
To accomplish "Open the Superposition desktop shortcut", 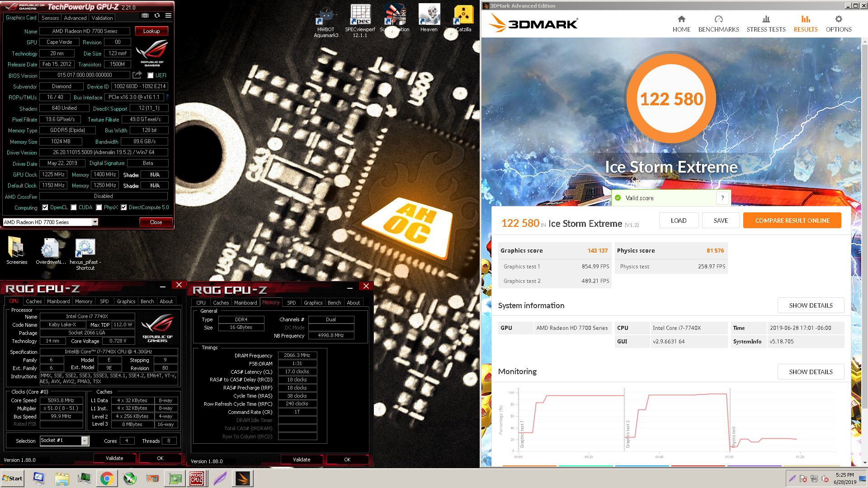I will [x=395, y=19].
